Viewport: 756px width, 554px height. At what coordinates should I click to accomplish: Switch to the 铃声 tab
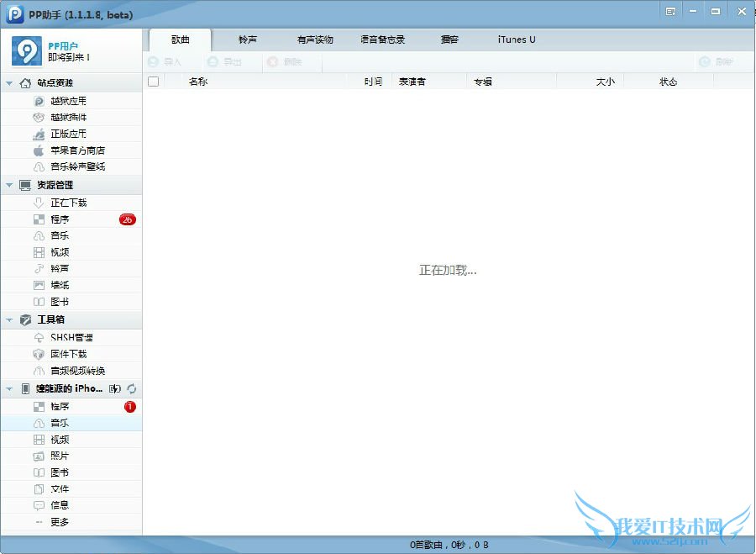[x=248, y=40]
